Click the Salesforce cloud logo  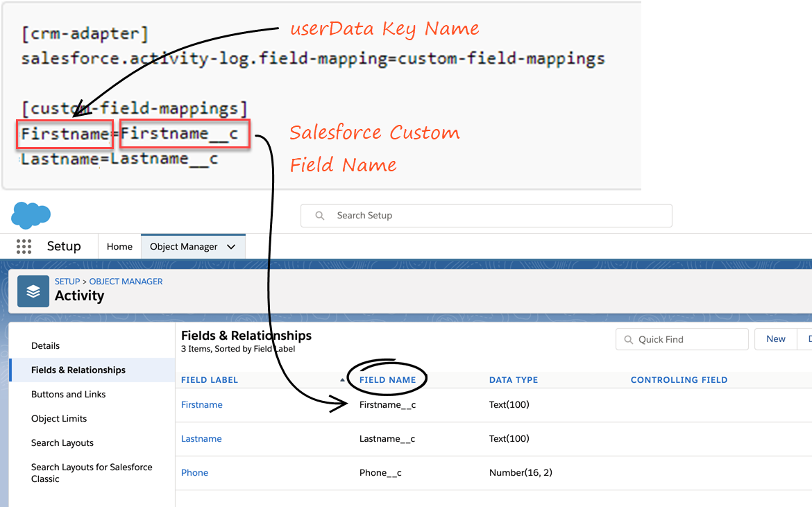[x=31, y=215]
